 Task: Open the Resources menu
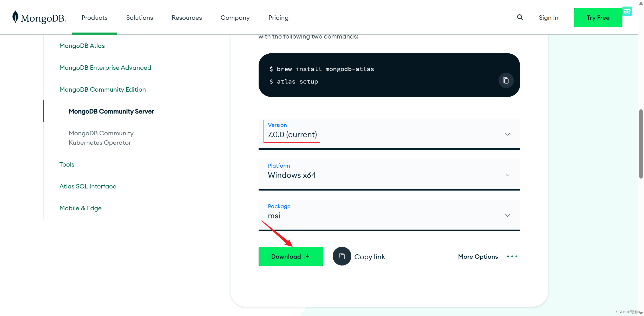click(187, 18)
